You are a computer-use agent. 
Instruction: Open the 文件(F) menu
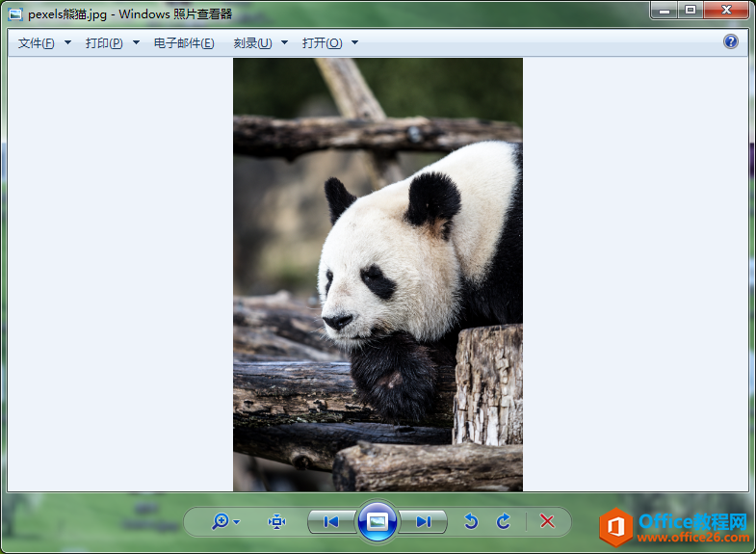[37, 43]
